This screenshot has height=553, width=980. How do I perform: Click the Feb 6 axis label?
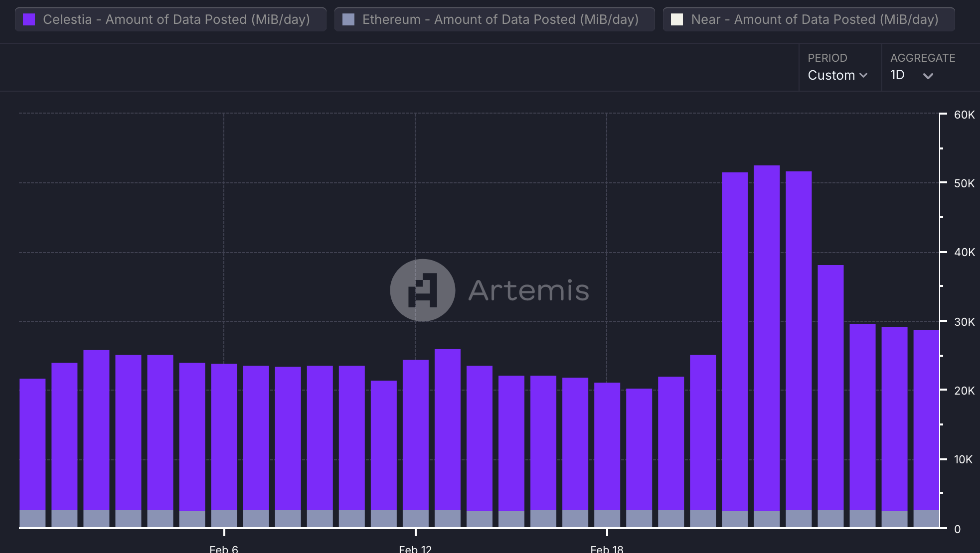224,549
